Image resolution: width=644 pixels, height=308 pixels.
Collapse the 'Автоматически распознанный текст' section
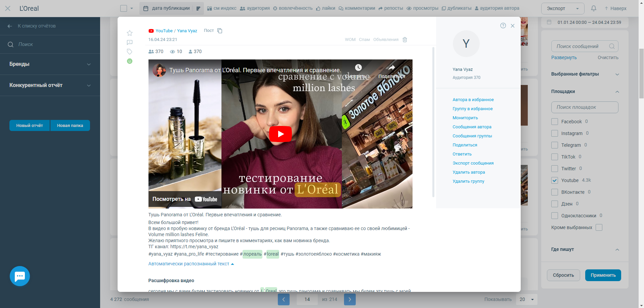click(191, 264)
